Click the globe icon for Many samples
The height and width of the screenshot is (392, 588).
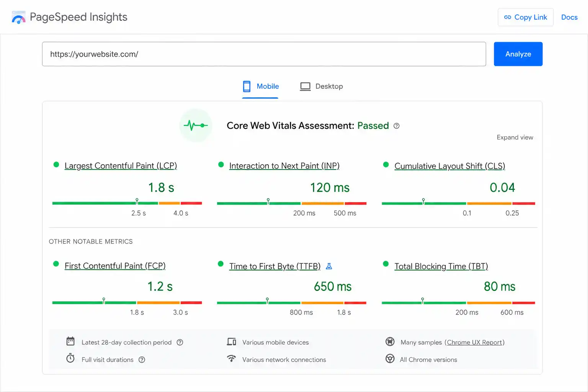390,341
